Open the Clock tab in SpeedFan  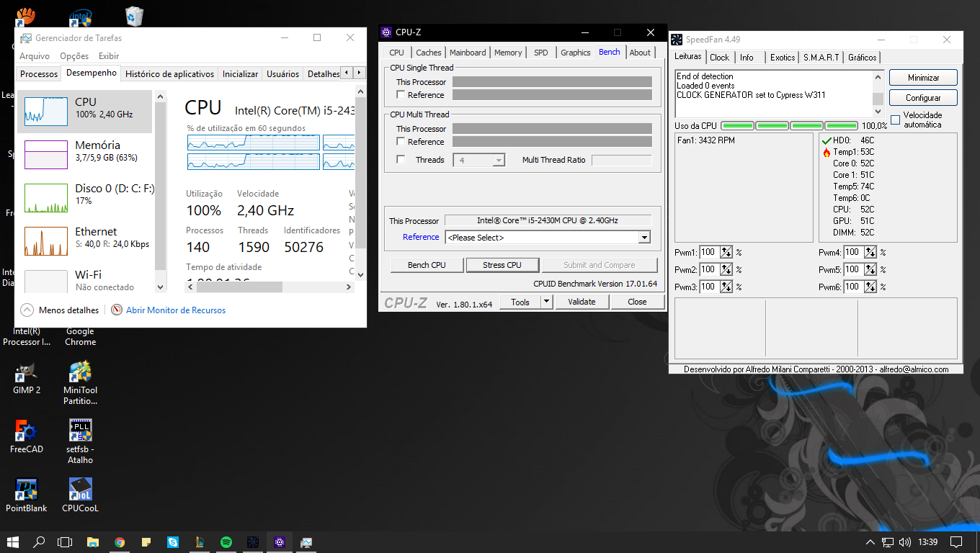pos(719,58)
